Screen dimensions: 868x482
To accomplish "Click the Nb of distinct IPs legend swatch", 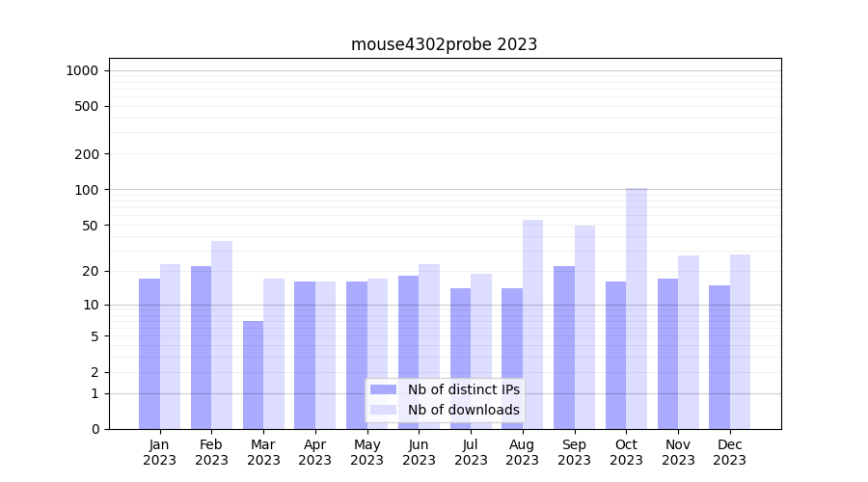I will 383,389.
